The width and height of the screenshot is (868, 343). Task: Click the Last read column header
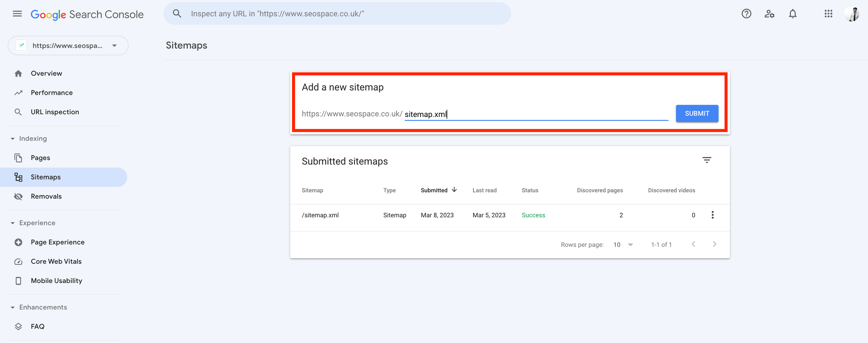[484, 190]
